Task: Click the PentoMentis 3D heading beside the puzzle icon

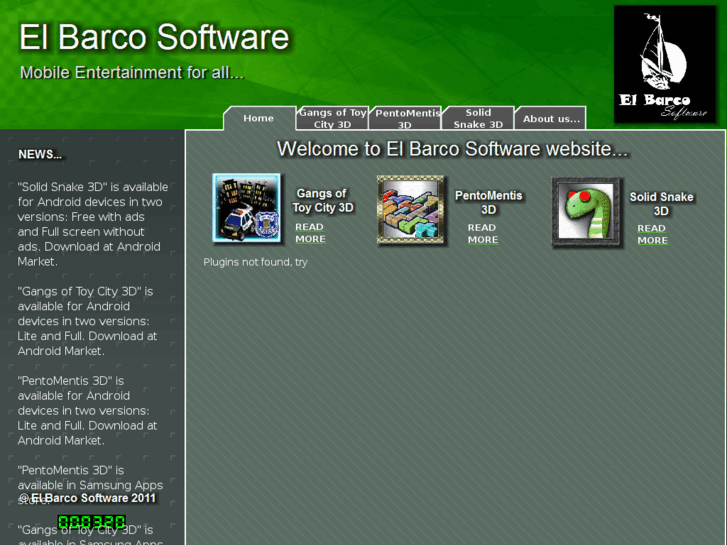Action: [489, 203]
